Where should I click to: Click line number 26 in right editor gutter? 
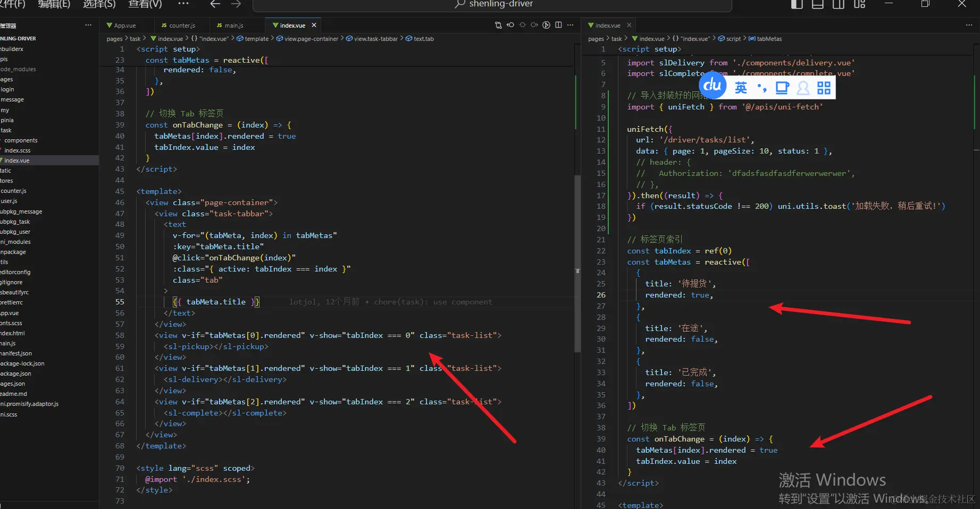pyautogui.click(x=601, y=295)
